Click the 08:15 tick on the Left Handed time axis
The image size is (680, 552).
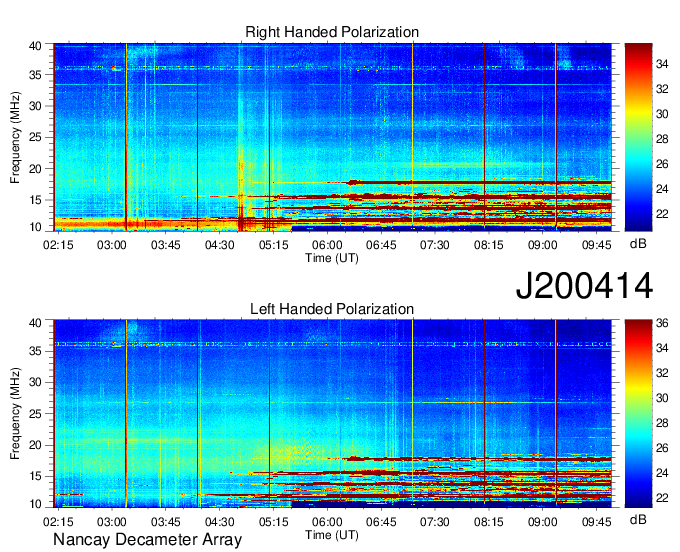pos(489,522)
